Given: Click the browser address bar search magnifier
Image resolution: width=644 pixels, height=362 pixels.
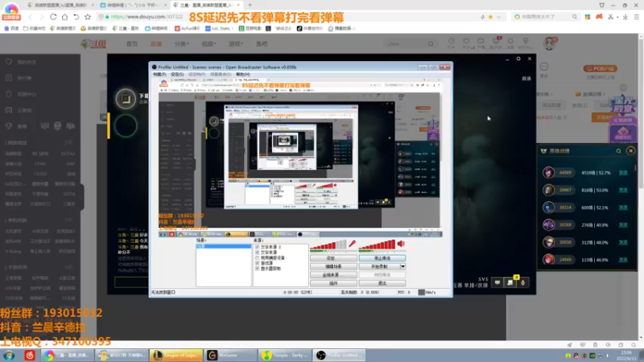Looking at the screenshot, I should 574,17.
